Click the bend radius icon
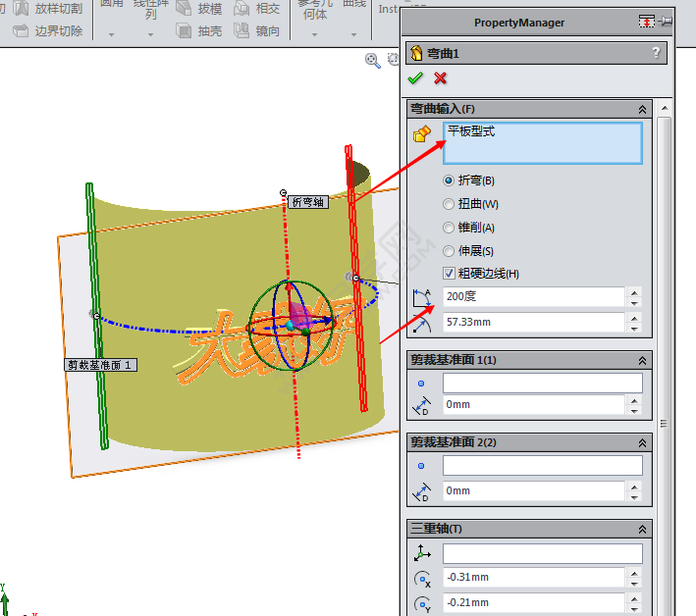This screenshot has height=616, width=696. (x=422, y=323)
